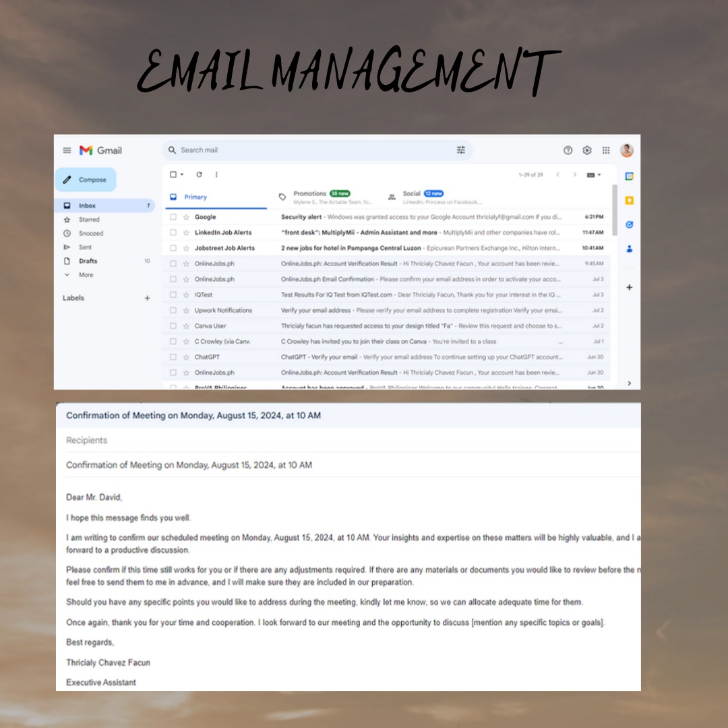Open the input tools dropdown
Viewport: 728px width, 728px height.
(594, 175)
